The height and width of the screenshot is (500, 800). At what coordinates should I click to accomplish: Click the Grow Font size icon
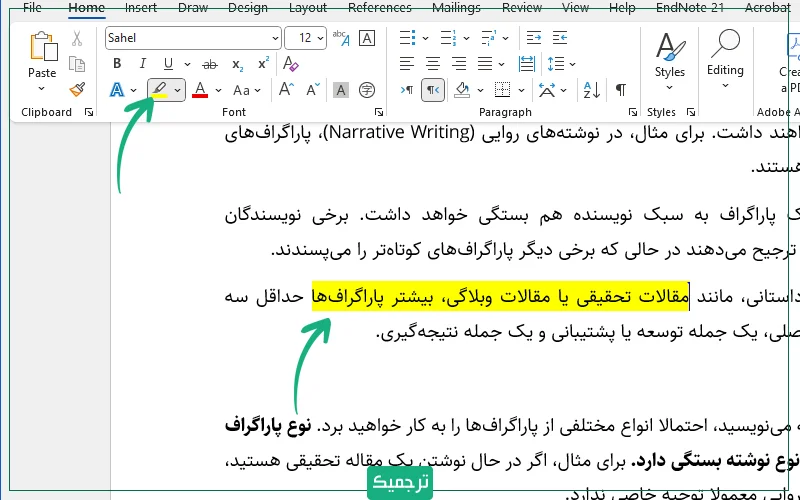[x=286, y=90]
